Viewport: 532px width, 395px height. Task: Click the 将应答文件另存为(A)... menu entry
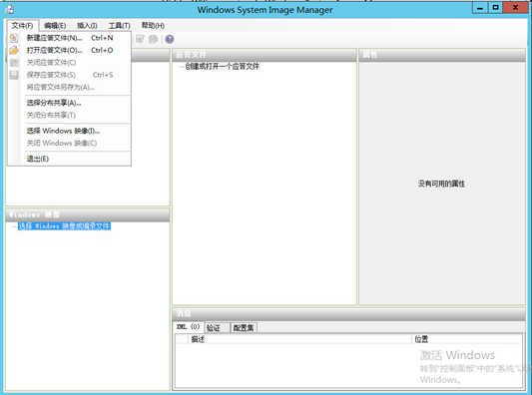(x=69, y=87)
